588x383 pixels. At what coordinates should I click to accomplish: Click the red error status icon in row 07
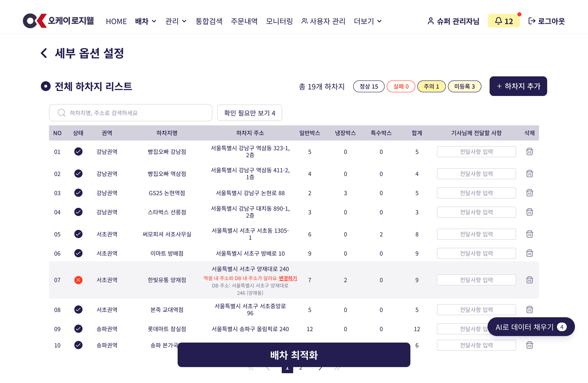coord(78,280)
